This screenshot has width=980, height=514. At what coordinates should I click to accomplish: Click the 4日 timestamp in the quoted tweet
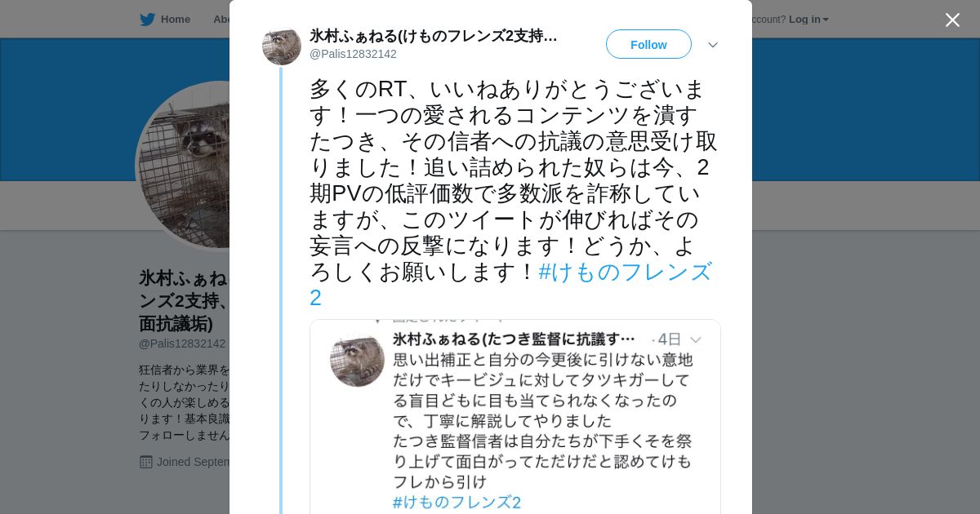(x=669, y=339)
